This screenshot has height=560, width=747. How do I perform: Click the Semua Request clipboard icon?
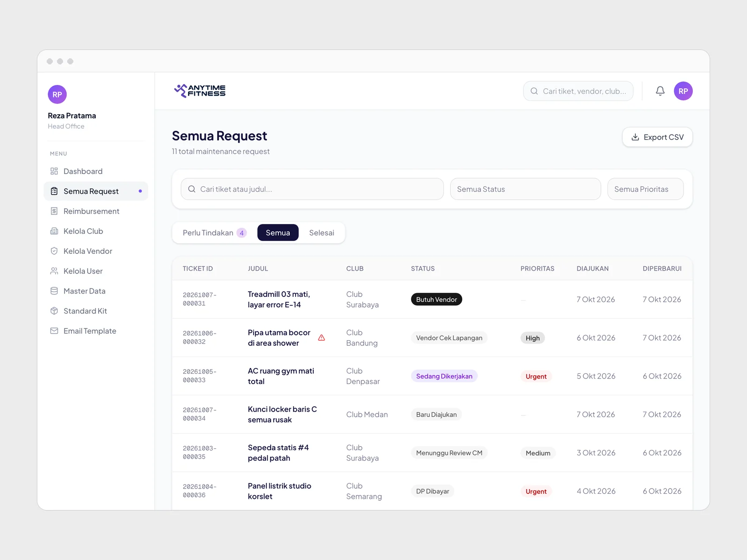coord(54,191)
